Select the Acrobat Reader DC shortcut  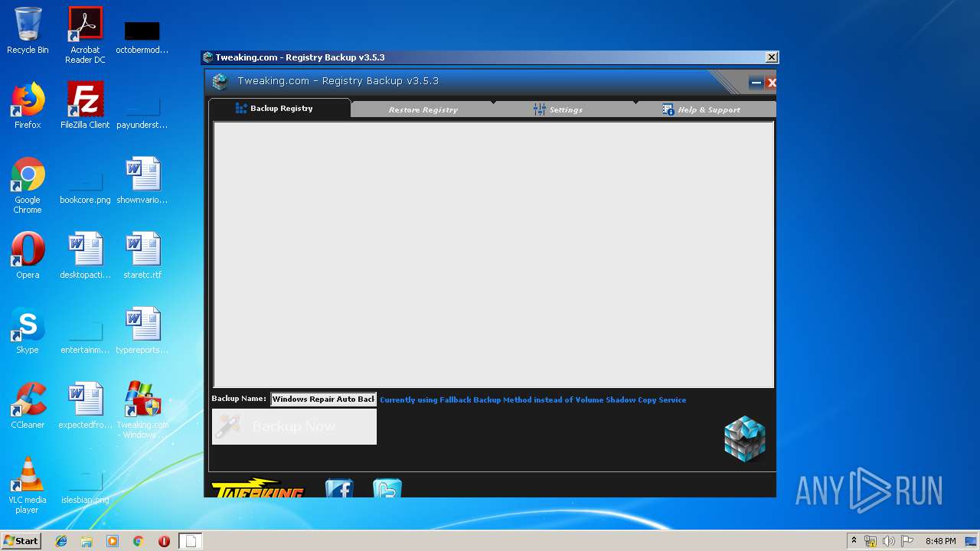coord(85,35)
